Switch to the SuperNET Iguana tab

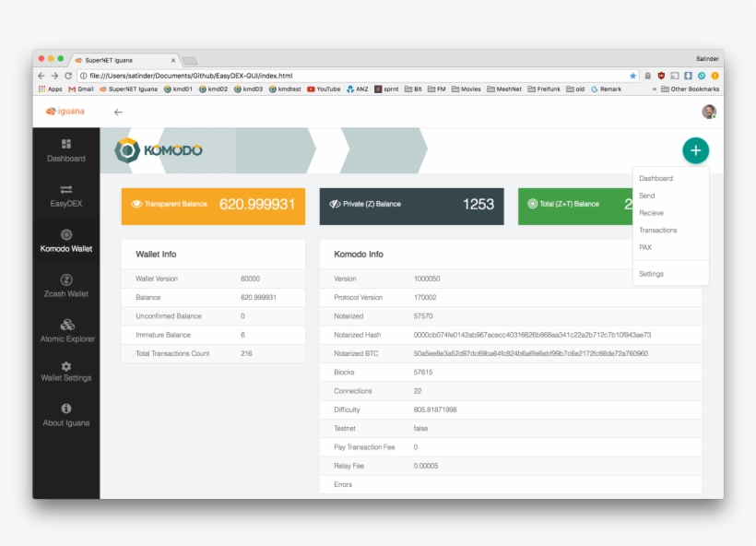click(124, 60)
